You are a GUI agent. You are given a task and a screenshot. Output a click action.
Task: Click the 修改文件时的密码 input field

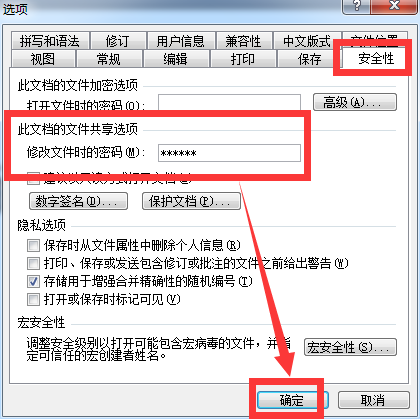click(229, 153)
